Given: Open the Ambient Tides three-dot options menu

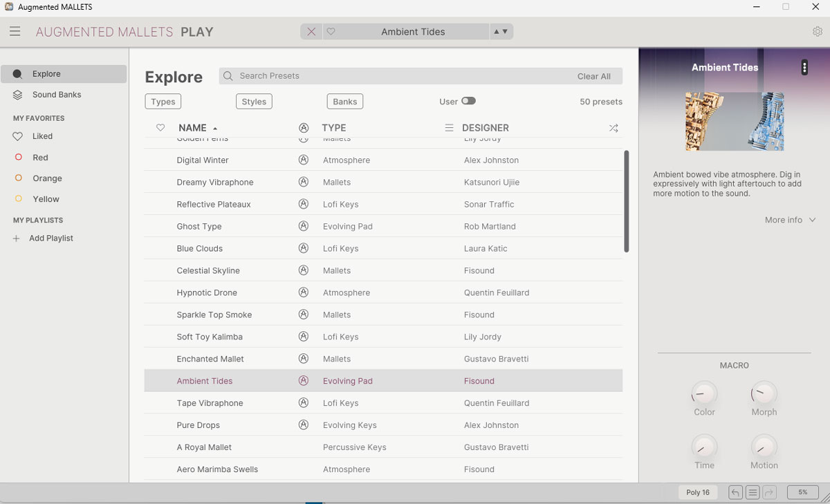Looking at the screenshot, I should pos(804,67).
